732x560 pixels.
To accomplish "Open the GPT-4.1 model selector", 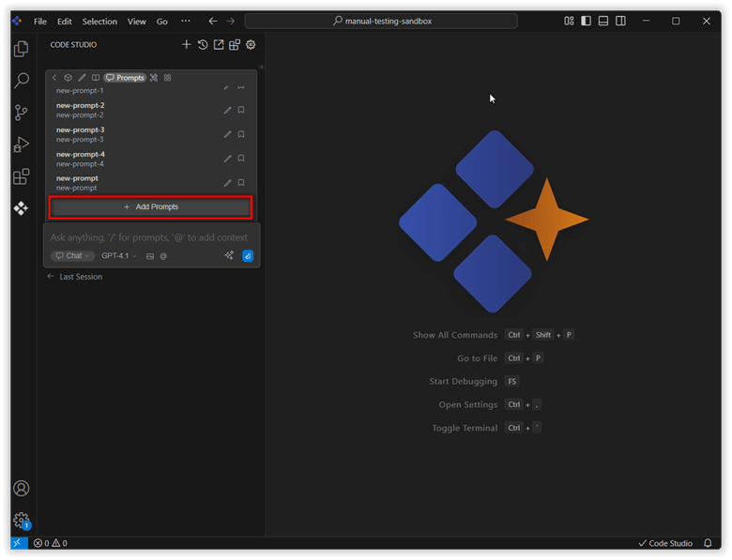I will tap(119, 256).
